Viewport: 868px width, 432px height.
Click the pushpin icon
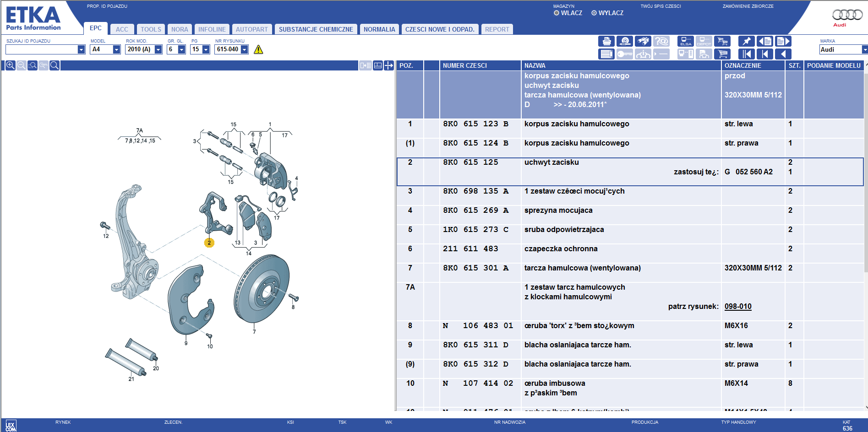click(x=747, y=41)
